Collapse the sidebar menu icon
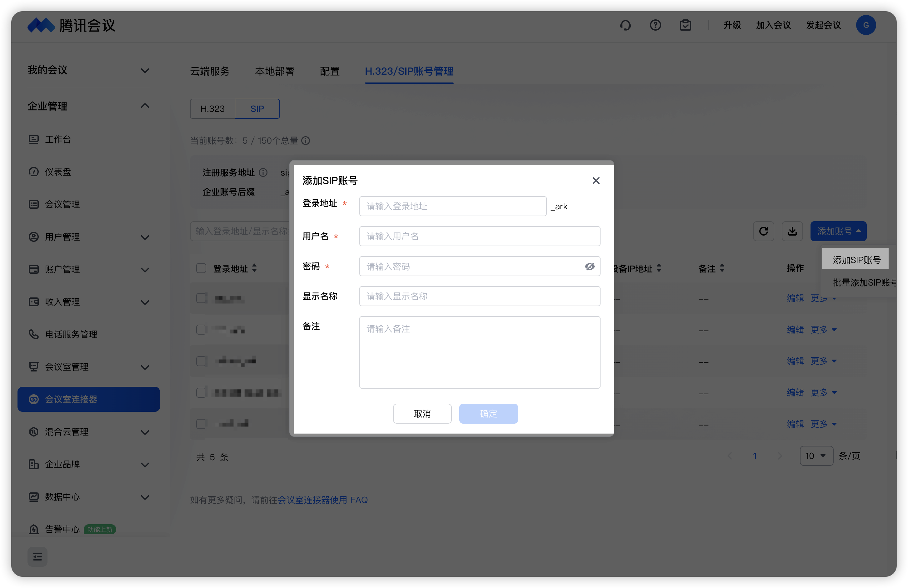 coord(37,557)
